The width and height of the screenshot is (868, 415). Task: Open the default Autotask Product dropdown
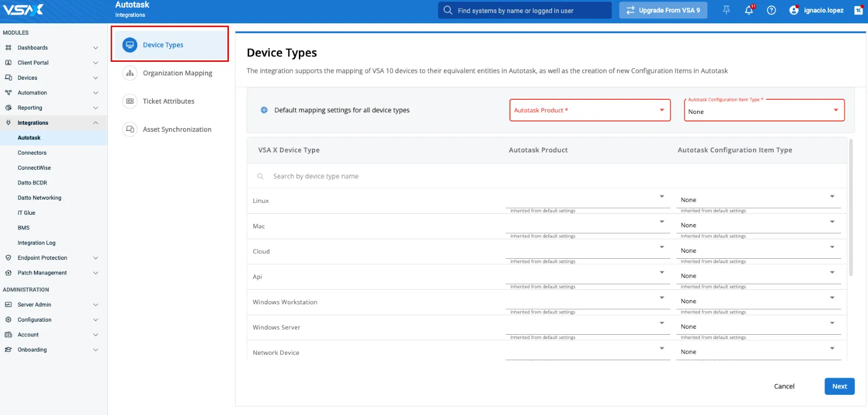tap(590, 110)
